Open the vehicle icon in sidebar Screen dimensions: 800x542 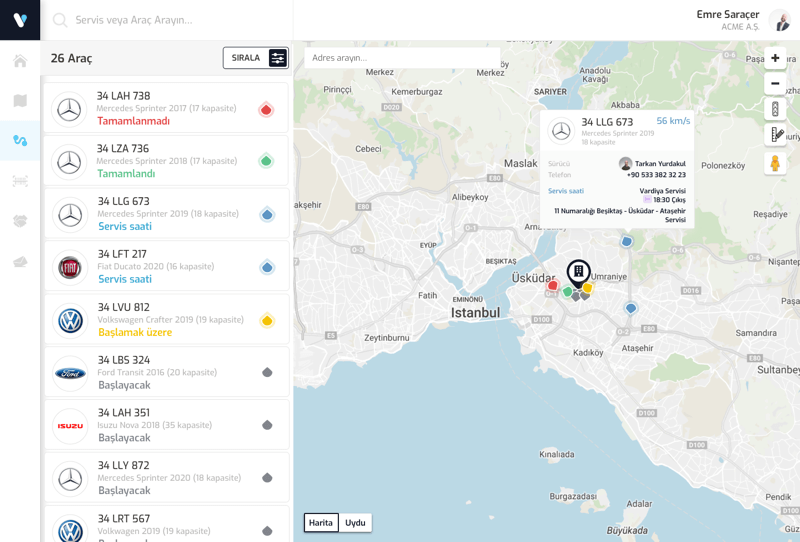coord(20,181)
